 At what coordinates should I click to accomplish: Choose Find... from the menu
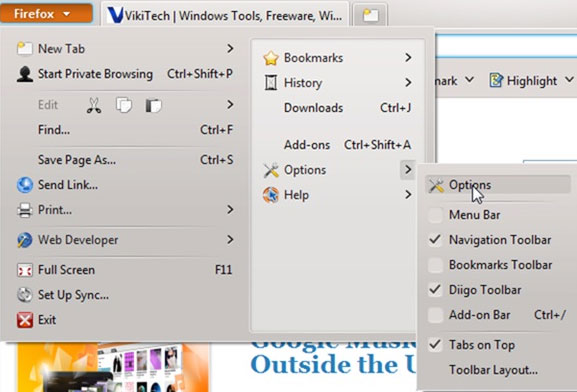(125, 130)
